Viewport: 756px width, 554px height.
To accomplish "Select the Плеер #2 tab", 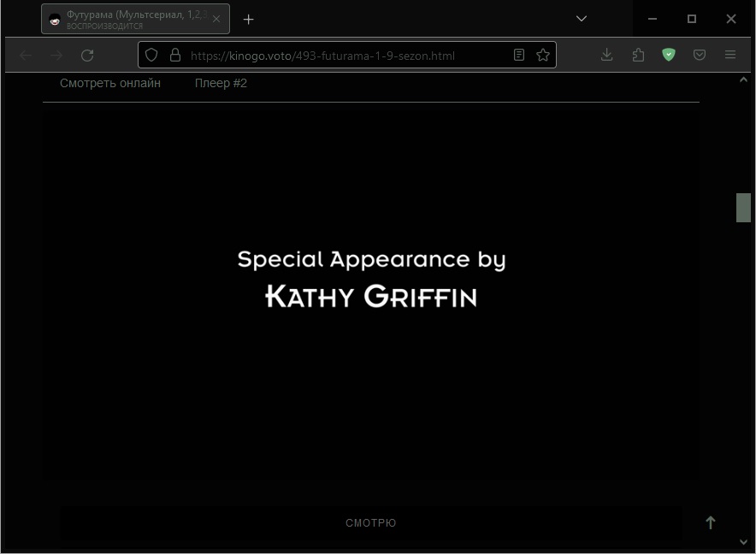I will (221, 84).
